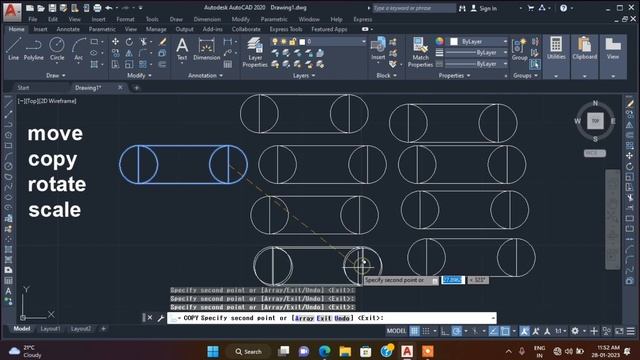Expand the Layers panel
The width and height of the screenshot is (640, 360).
[x=304, y=76]
